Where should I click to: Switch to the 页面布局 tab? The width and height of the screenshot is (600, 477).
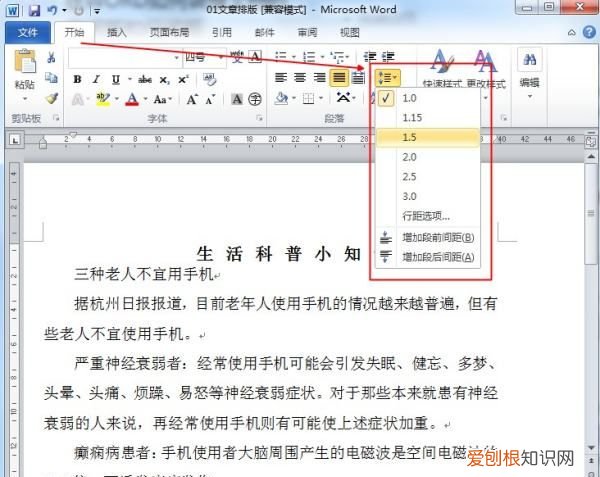pyautogui.click(x=169, y=33)
